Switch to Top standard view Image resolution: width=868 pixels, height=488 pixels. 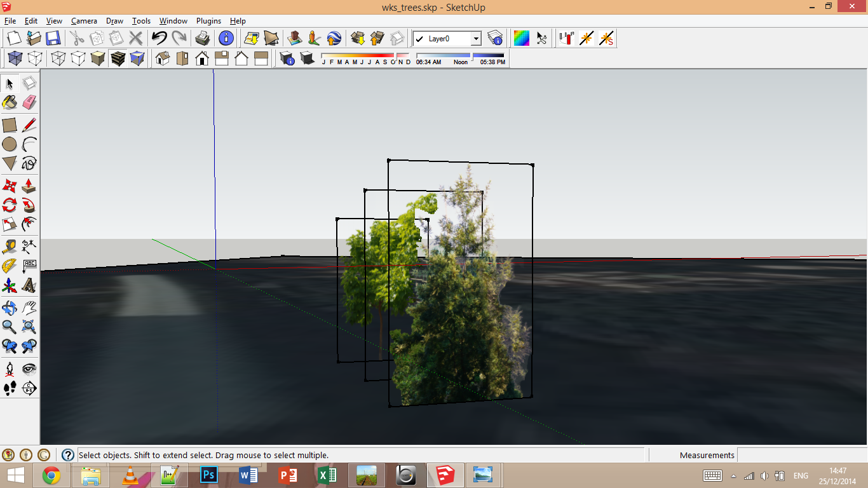pos(182,59)
